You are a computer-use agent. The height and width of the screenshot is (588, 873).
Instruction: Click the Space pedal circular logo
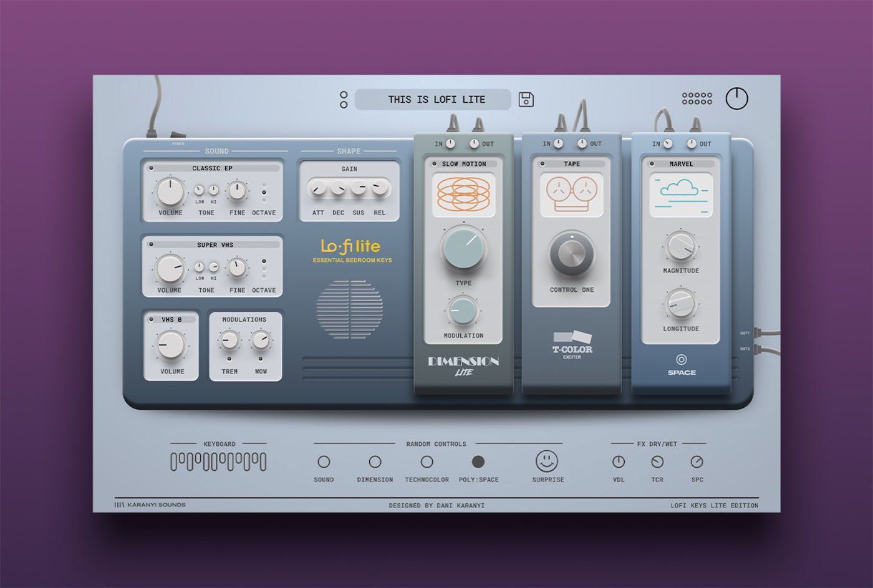pos(682,360)
